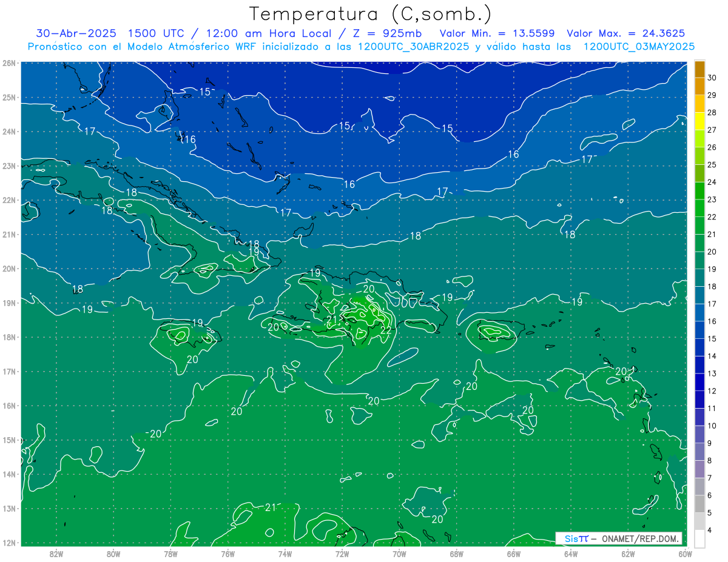Select legend swatch between 10 and 11
Viewport: 728px width, 562px height.
point(699,417)
